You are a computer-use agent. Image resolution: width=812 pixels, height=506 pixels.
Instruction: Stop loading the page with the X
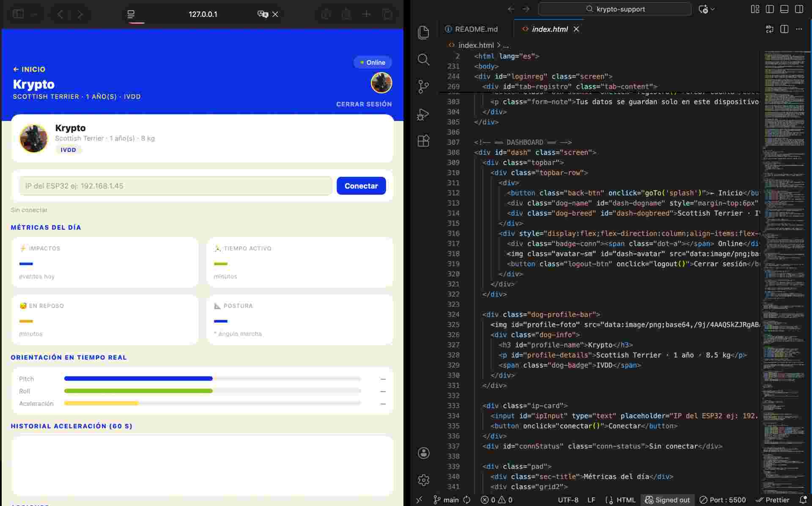click(275, 14)
